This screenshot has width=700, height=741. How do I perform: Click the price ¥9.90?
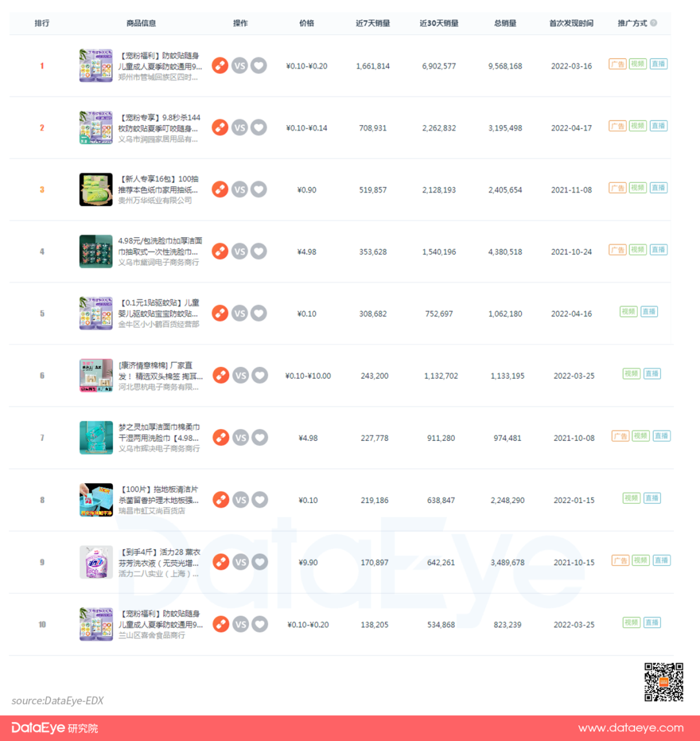[x=308, y=562]
